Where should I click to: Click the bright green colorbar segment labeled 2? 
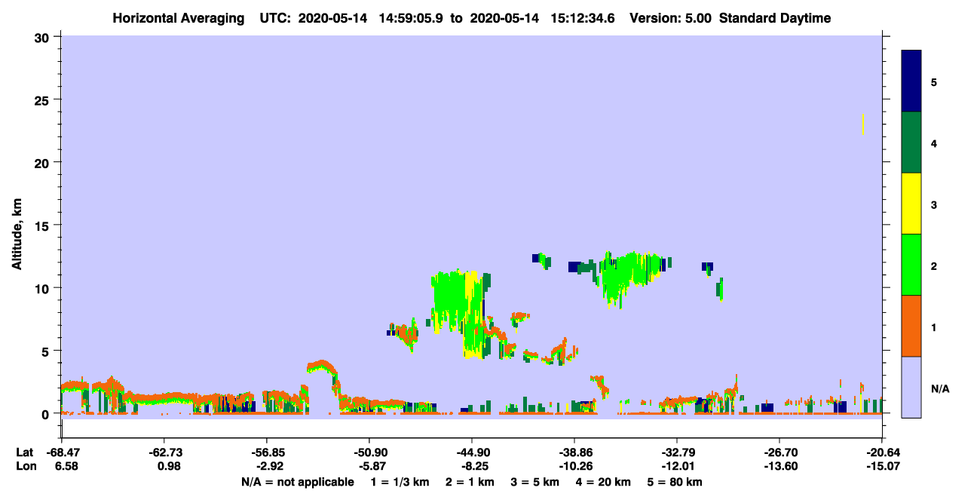click(911, 265)
